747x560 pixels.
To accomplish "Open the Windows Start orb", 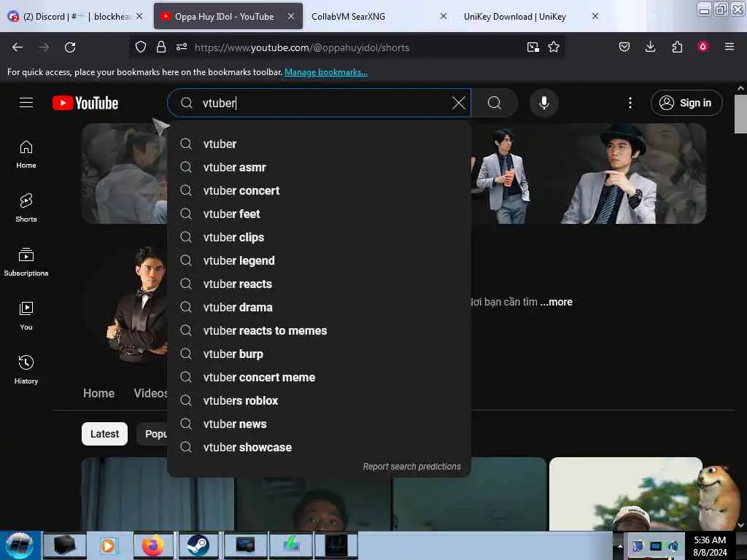I will click(x=20, y=545).
